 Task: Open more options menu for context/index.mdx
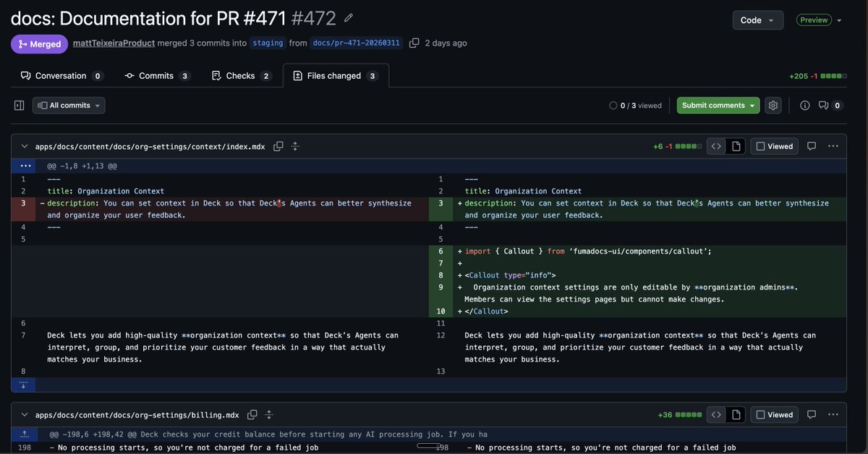pyautogui.click(x=833, y=146)
